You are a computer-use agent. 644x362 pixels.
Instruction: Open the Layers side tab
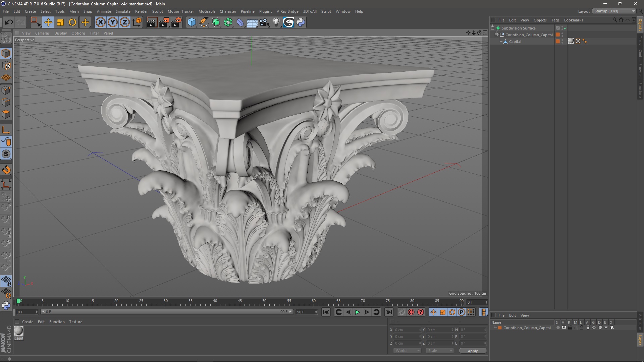tap(640, 340)
